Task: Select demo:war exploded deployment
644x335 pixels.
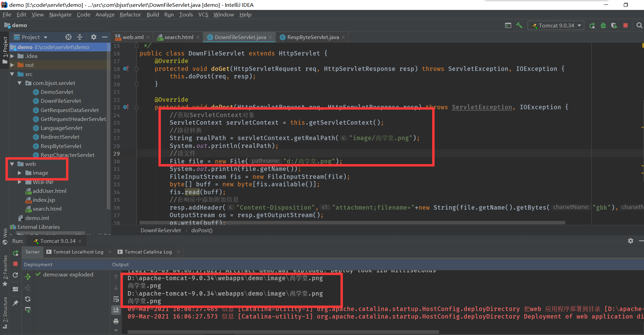Action: (64, 274)
